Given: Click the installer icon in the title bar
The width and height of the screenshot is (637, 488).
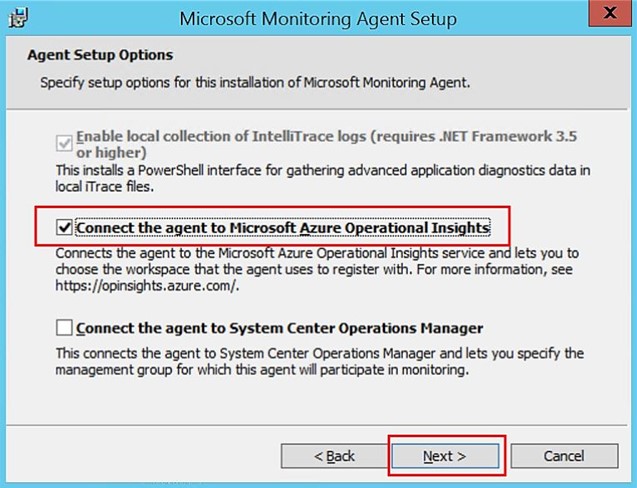Looking at the screenshot, I should tap(19, 18).
